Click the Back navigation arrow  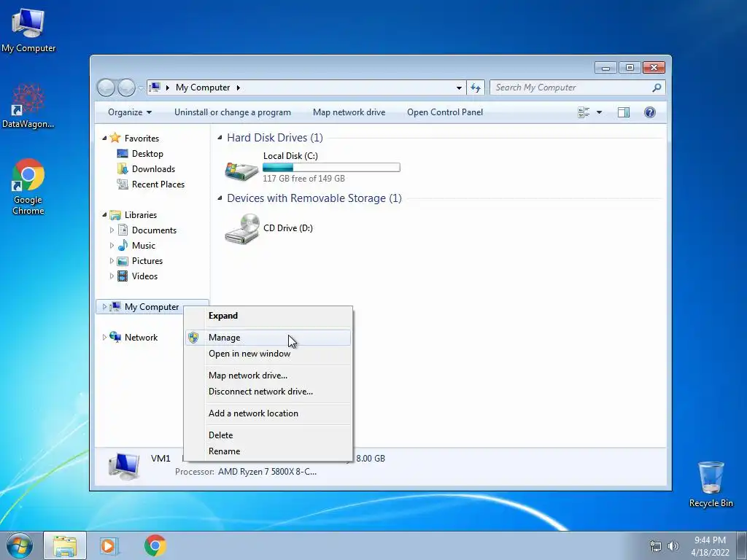[106, 87]
